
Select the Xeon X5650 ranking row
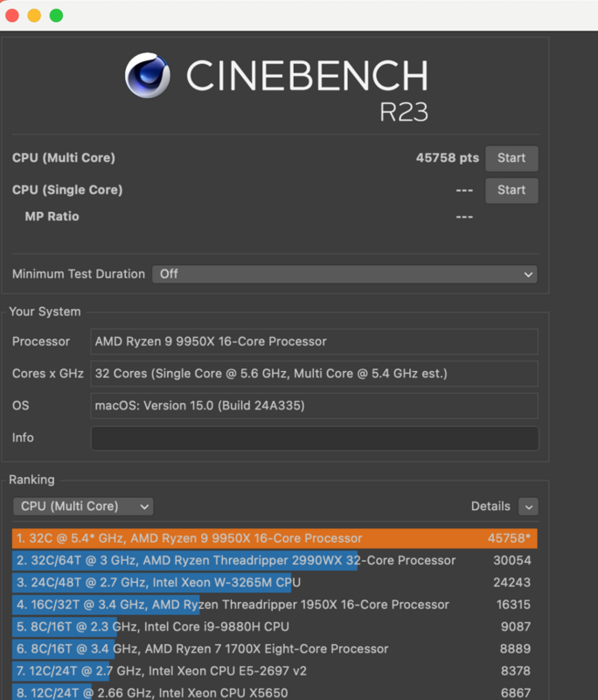[x=275, y=693]
